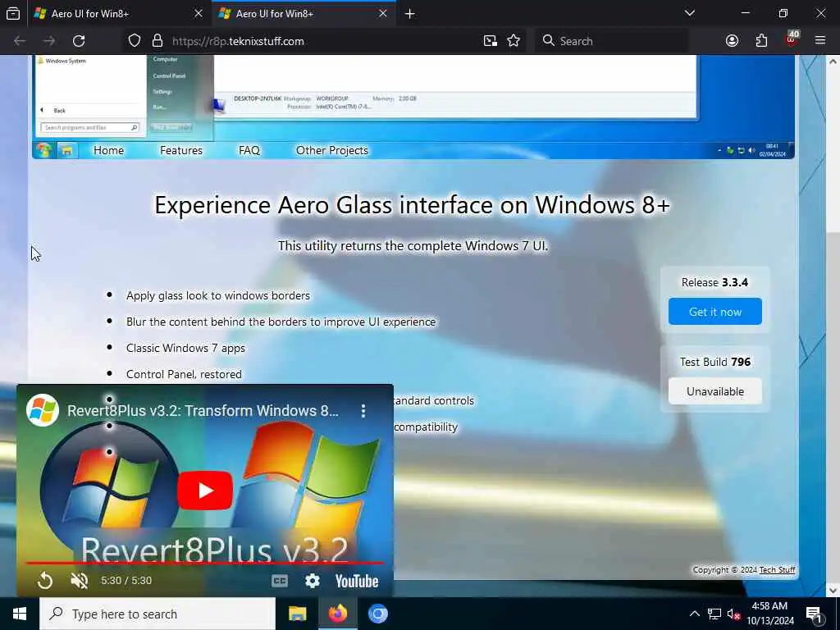Click the Test Build 796 label
840x630 pixels.
pos(715,362)
